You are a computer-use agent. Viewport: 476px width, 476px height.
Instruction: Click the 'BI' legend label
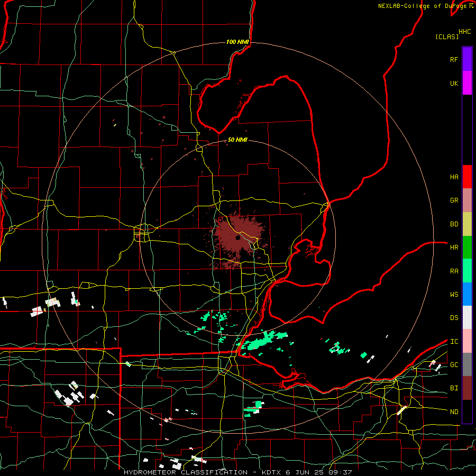(454, 388)
